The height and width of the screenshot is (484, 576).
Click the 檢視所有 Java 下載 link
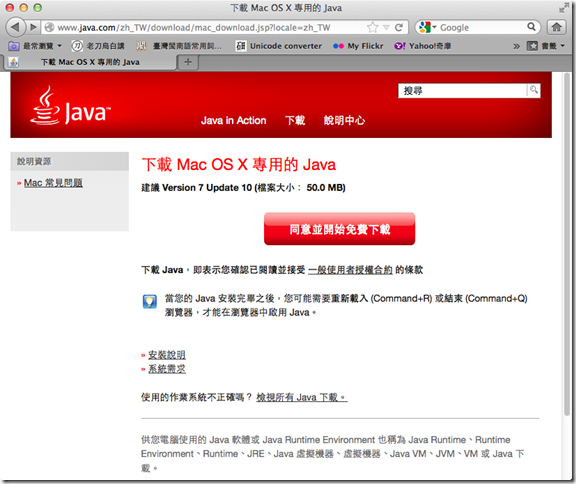coord(302,397)
